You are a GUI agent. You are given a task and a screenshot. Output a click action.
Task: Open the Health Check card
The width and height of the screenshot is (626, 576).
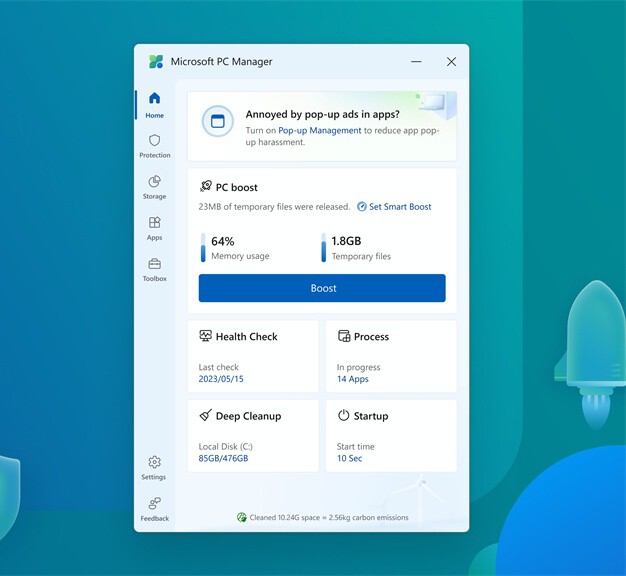point(253,355)
